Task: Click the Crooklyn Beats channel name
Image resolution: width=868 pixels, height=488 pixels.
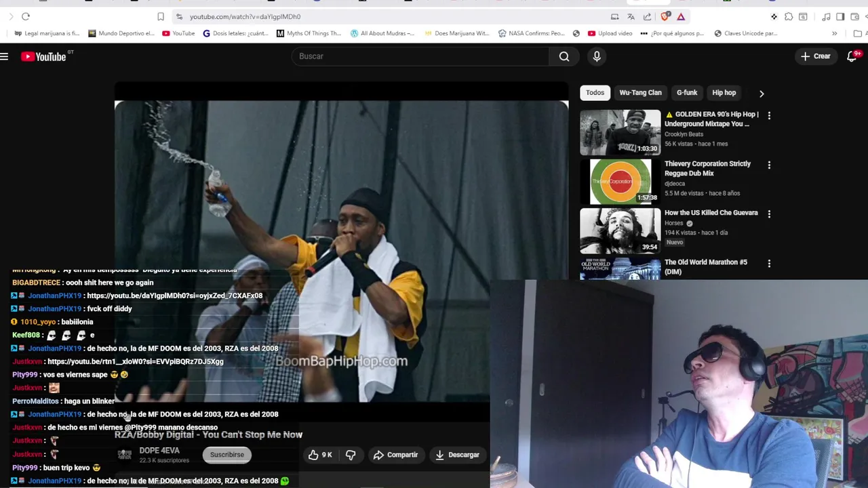Action: click(x=684, y=134)
